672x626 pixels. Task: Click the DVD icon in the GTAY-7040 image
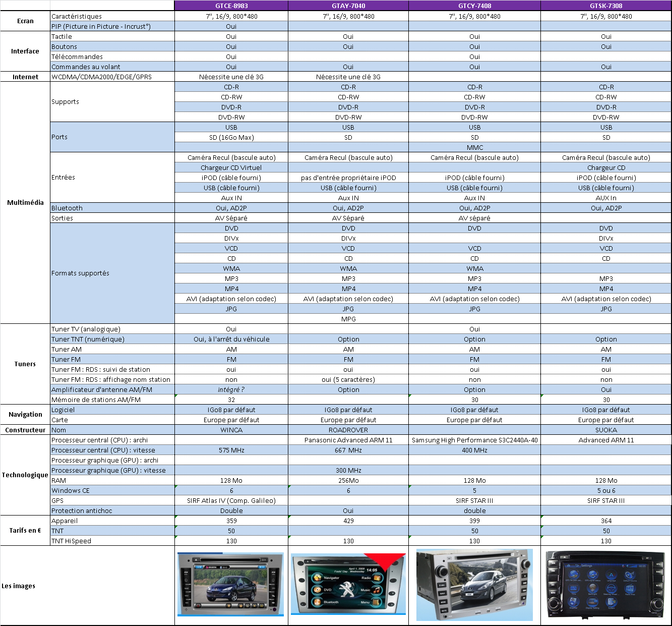317,590
